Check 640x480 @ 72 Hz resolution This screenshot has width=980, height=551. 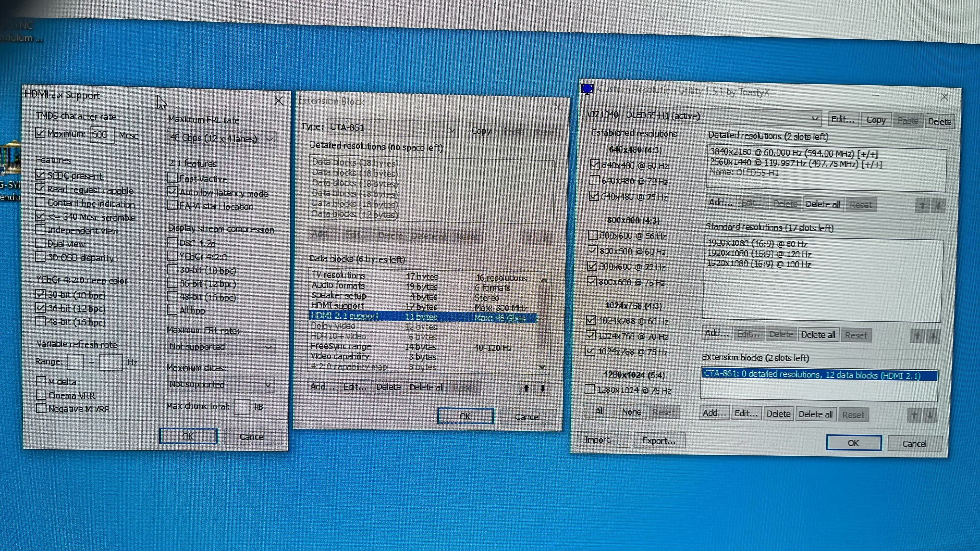[x=594, y=180]
